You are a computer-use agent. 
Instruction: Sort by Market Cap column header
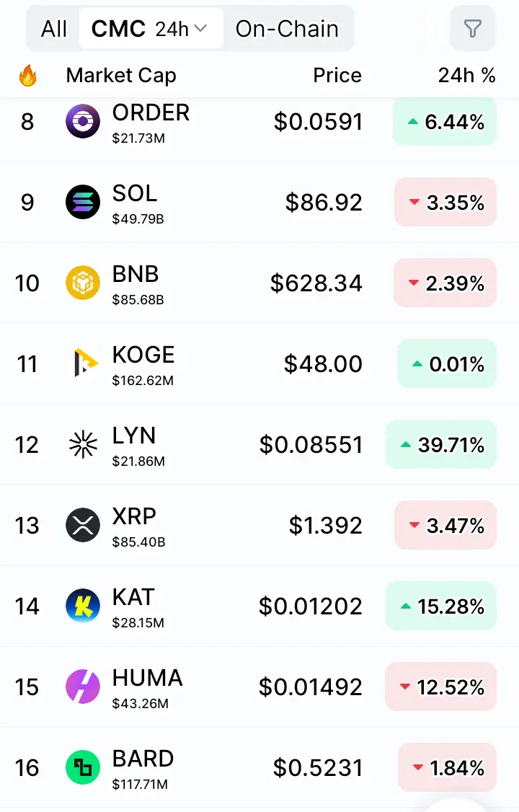121,75
